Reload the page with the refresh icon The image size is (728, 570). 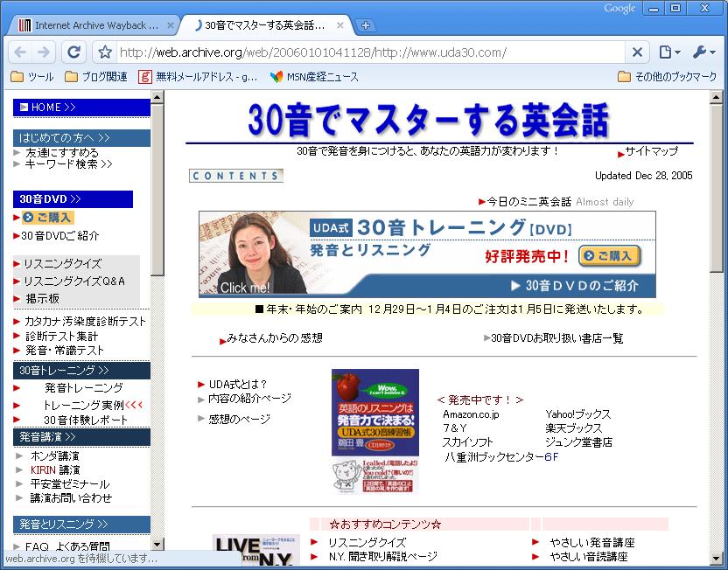[x=73, y=52]
